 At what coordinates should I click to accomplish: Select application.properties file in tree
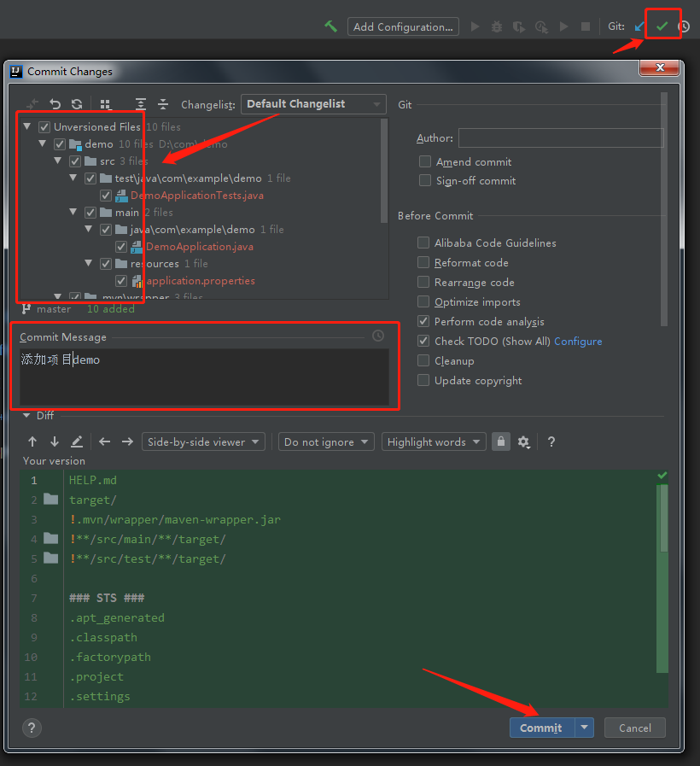point(201,281)
